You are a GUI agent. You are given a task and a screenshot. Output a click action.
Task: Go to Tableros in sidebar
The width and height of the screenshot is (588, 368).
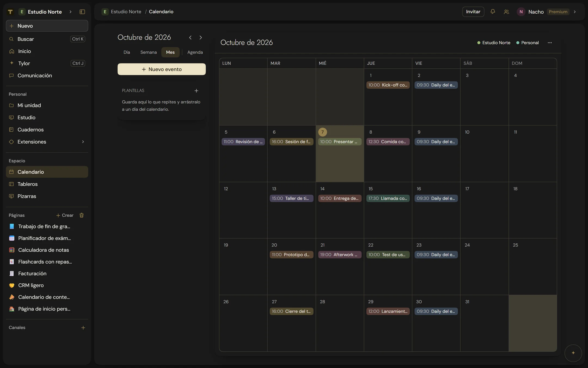[47, 184]
